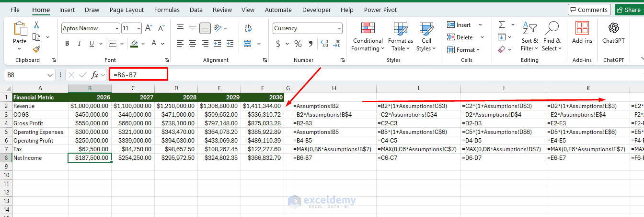Activate the Format Painter brush

coord(36,49)
